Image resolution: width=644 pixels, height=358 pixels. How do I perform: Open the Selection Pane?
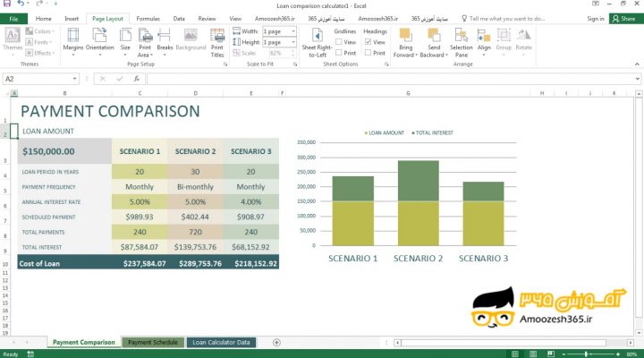462,43
